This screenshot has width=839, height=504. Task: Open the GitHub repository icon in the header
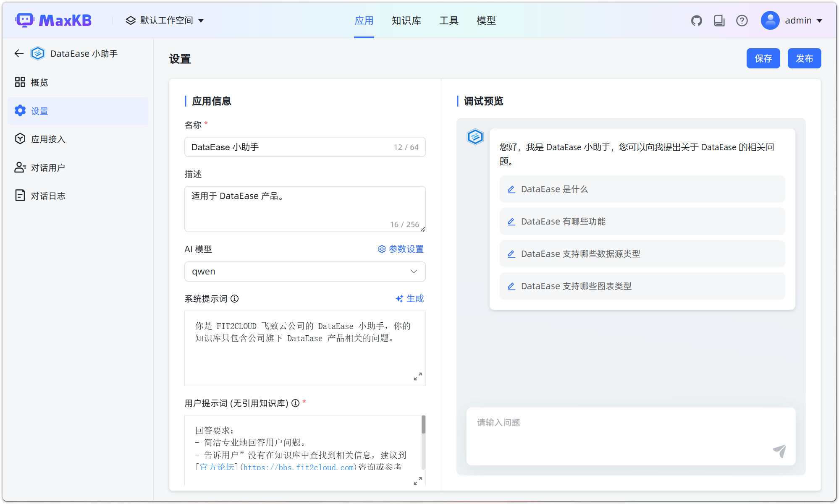tap(696, 20)
